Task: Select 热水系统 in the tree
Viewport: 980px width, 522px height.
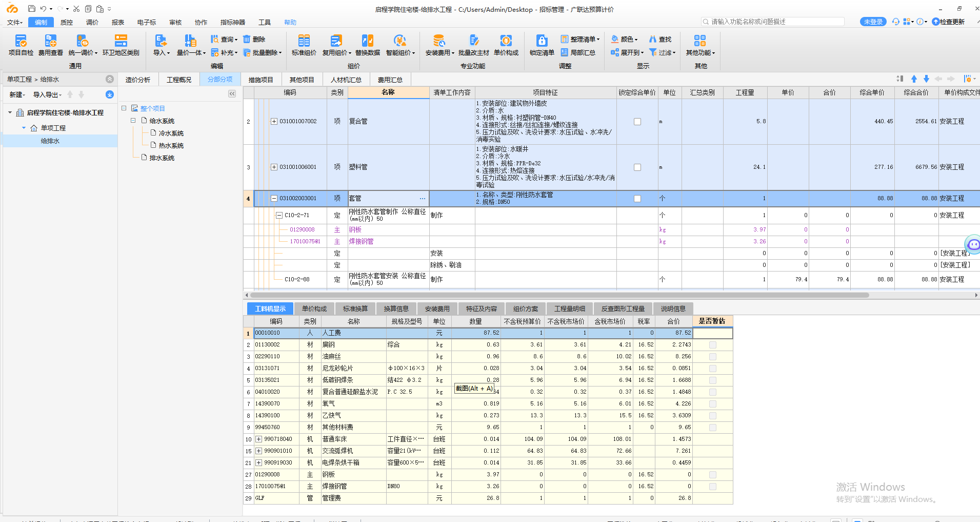Action: [x=171, y=146]
